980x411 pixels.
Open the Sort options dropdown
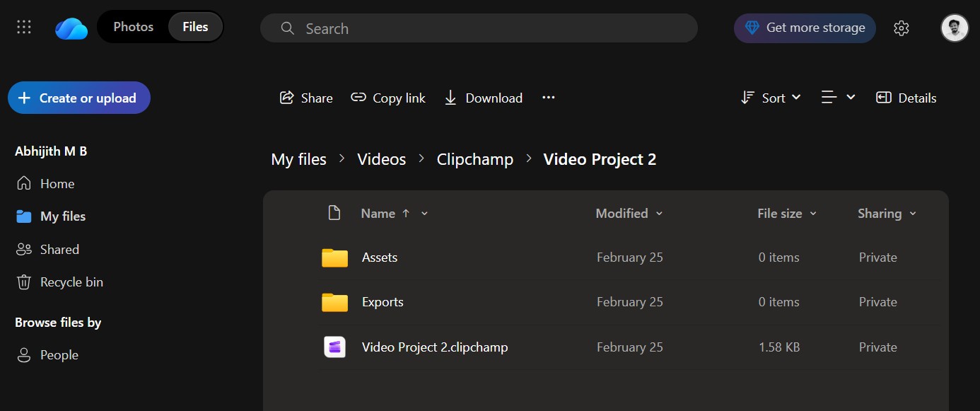tap(771, 98)
